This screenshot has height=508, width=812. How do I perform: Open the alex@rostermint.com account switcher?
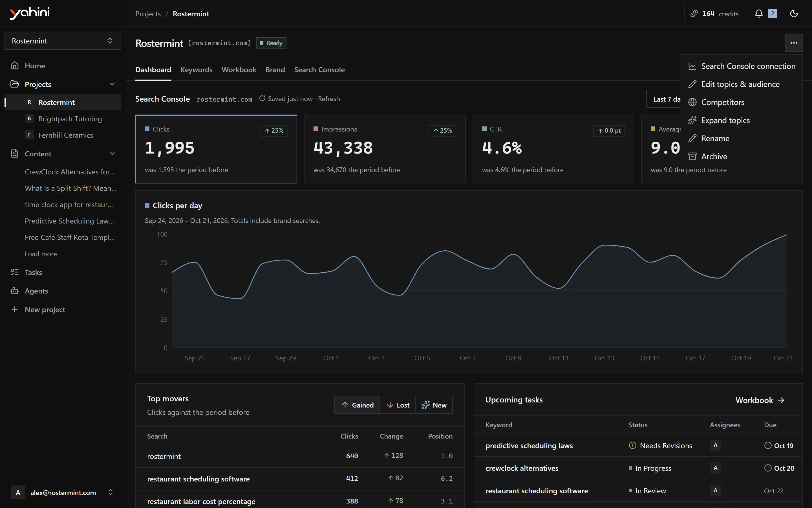[x=63, y=492]
